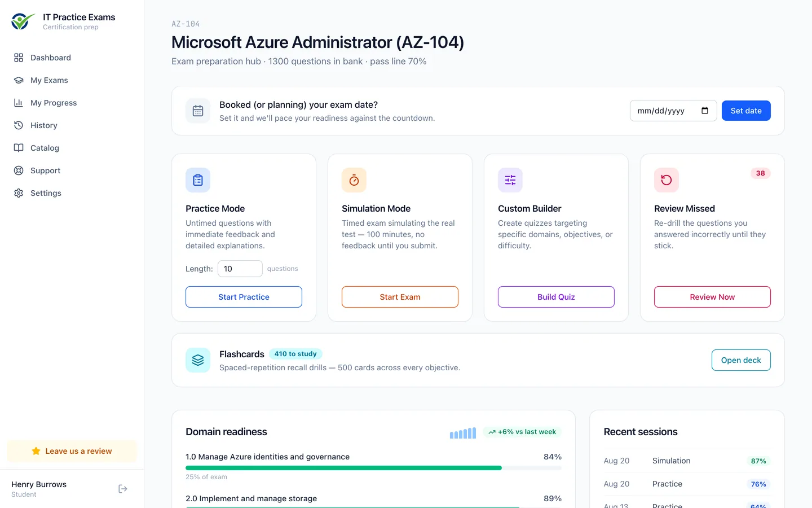Open Dashboard in the sidebar
Image resolution: width=812 pixels, height=508 pixels.
[x=72, y=58]
